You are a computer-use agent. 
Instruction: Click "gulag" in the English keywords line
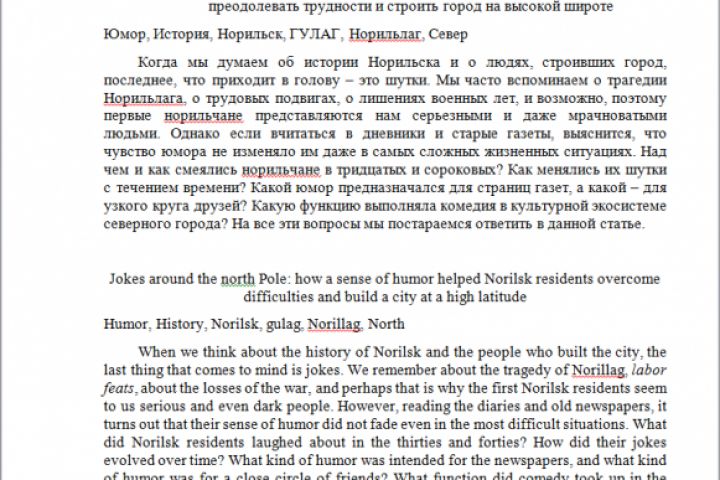(x=283, y=324)
